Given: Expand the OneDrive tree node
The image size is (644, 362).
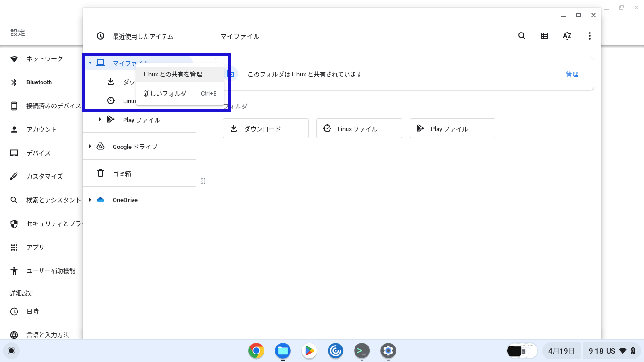Looking at the screenshot, I should 90,200.
